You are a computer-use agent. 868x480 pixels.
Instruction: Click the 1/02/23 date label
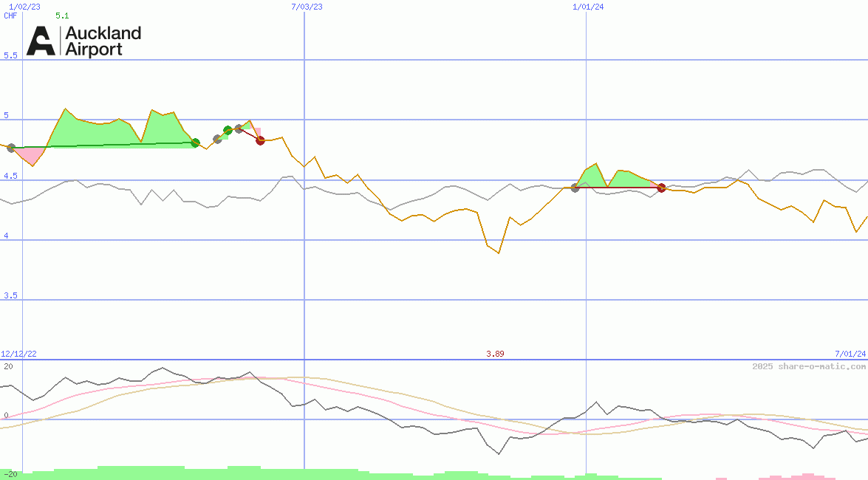(x=24, y=7)
